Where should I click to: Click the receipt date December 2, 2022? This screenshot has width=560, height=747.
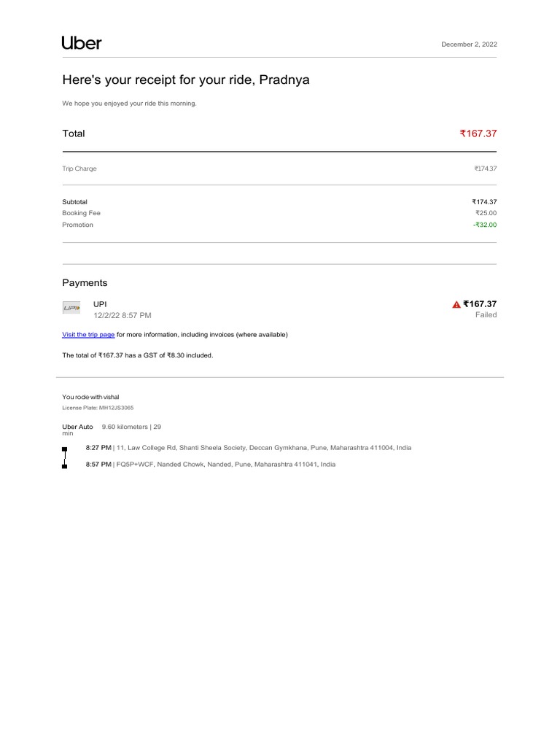point(469,44)
